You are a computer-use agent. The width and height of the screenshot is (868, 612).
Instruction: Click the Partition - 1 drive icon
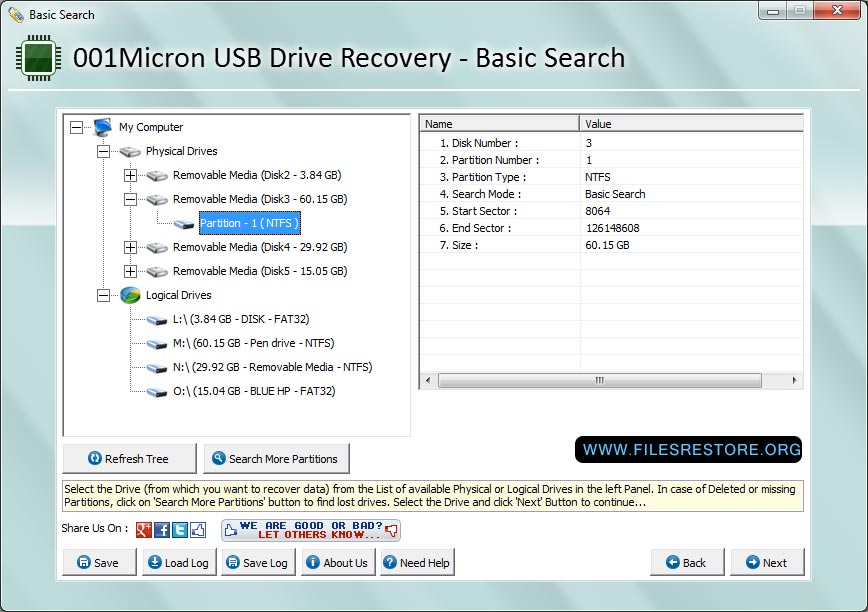click(x=184, y=224)
